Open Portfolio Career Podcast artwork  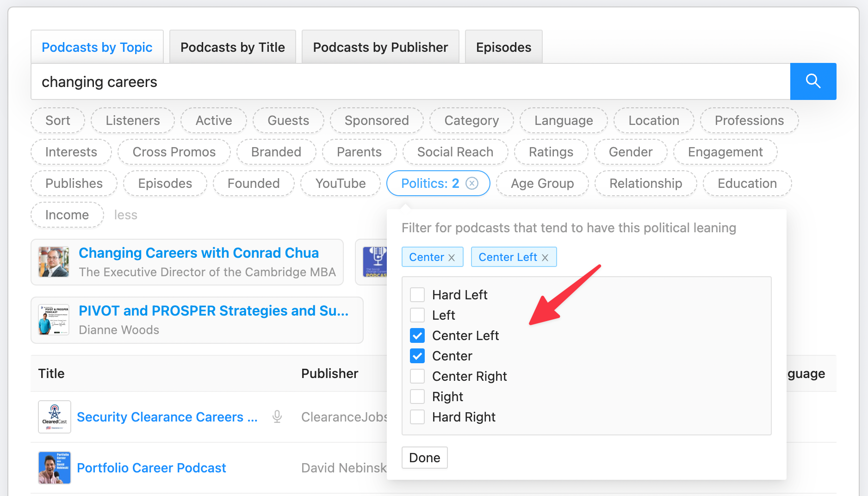click(x=55, y=468)
